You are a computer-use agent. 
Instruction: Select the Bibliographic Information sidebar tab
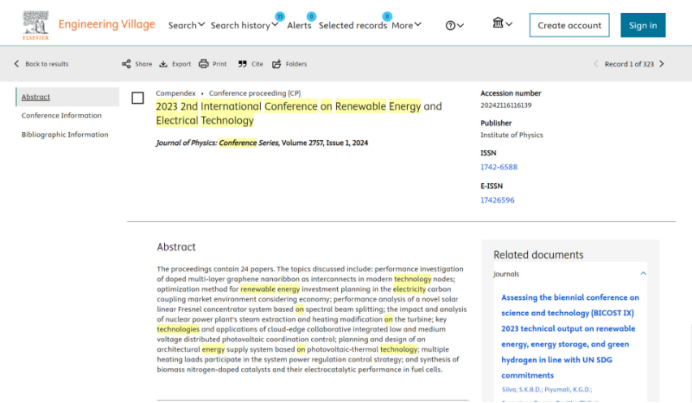pos(64,135)
